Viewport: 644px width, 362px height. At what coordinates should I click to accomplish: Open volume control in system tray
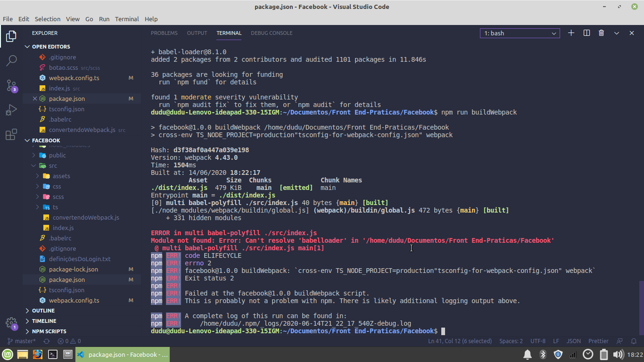point(618,354)
